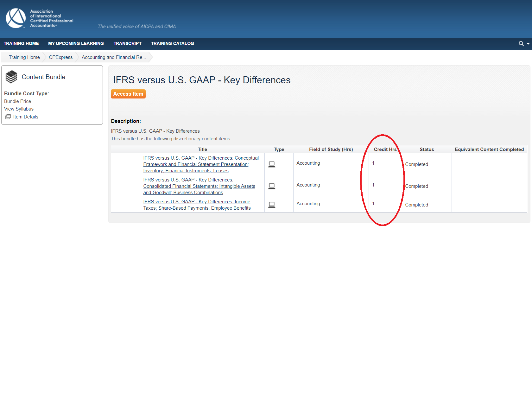The width and height of the screenshot is (532, 393).
Task: Click the Content Bundle stacked-books icon
Action: pos(11,76)
